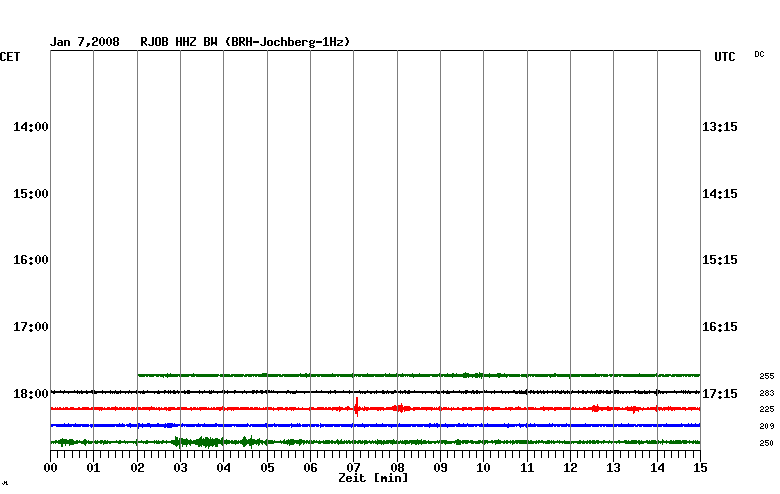
Task: Click the date label Jan 7,2008
Action: pyautogui.click(x=85, y=42)
